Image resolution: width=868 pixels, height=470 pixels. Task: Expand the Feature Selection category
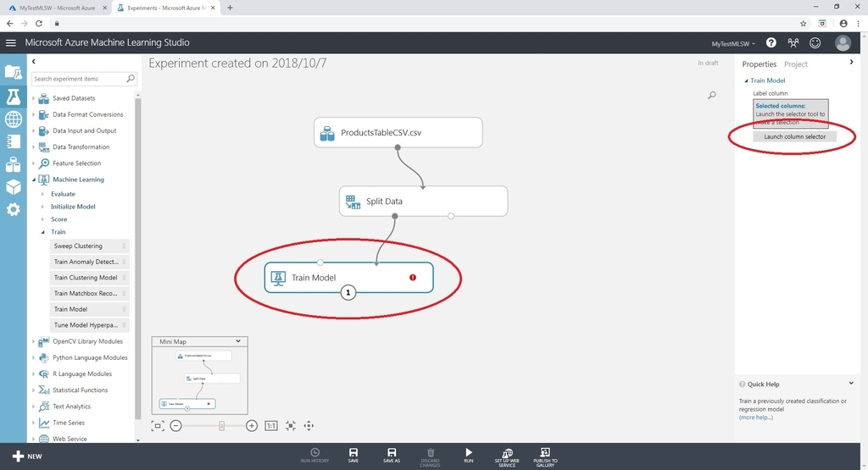pos(33,163)
